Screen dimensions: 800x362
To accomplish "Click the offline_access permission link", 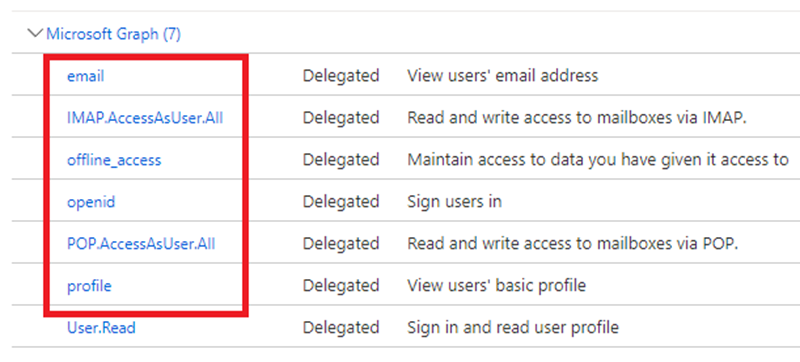I will point(114,160).
